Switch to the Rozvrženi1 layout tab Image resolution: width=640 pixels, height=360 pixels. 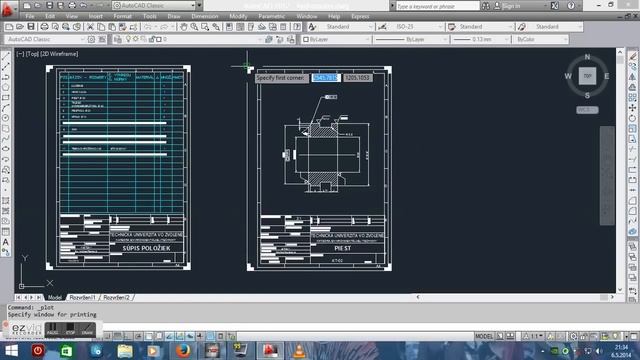(x=82, y=297)
